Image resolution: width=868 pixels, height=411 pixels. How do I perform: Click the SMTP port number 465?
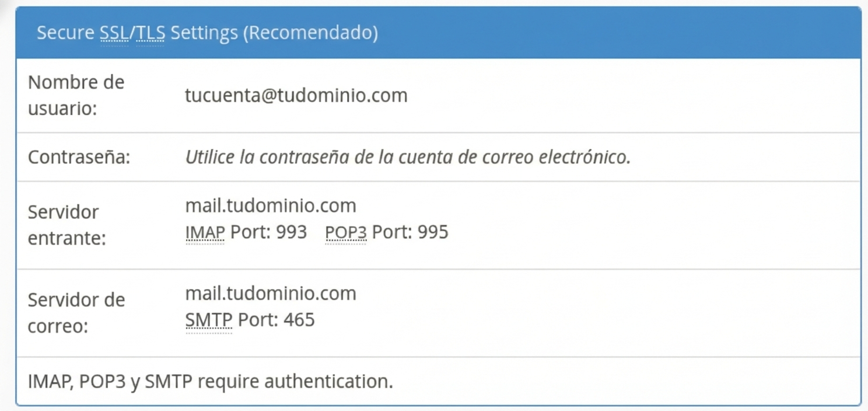click(299, 320)
